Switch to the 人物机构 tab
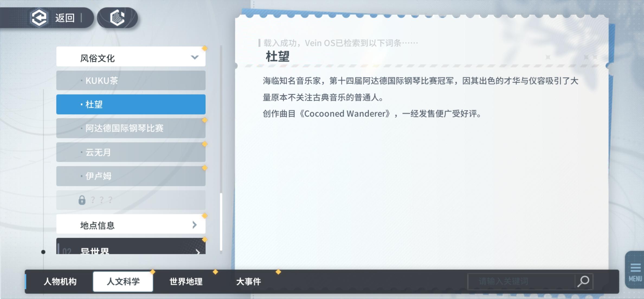The image size is (644, 299). (x=60, y=281)
